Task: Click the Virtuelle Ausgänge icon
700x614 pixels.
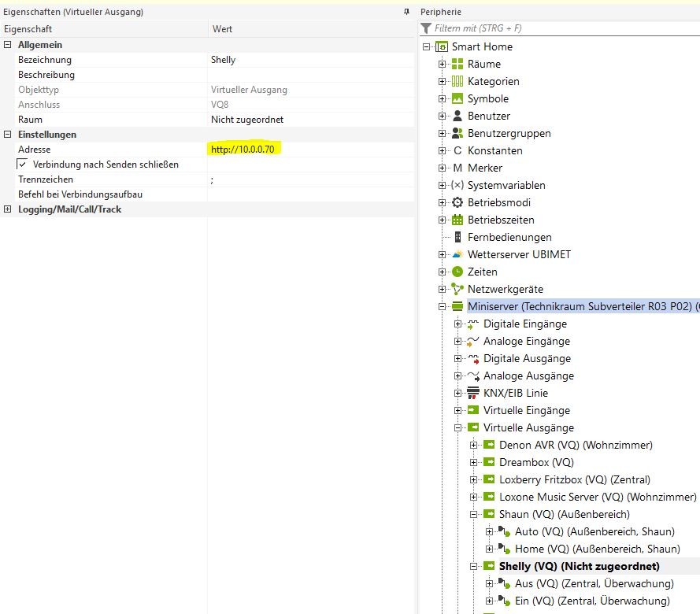Action: point(472,427)
